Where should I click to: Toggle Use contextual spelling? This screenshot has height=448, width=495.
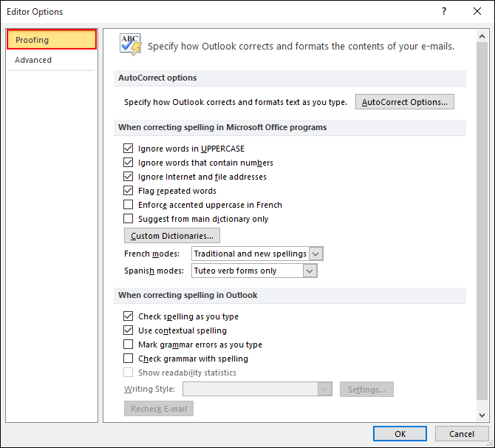[128, 330]
